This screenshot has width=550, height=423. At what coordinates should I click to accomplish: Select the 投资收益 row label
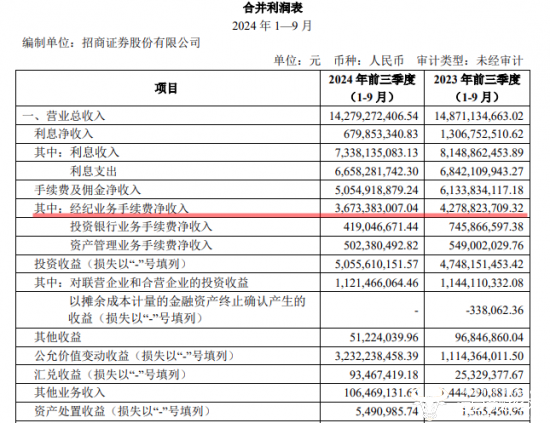pos(110,264)
